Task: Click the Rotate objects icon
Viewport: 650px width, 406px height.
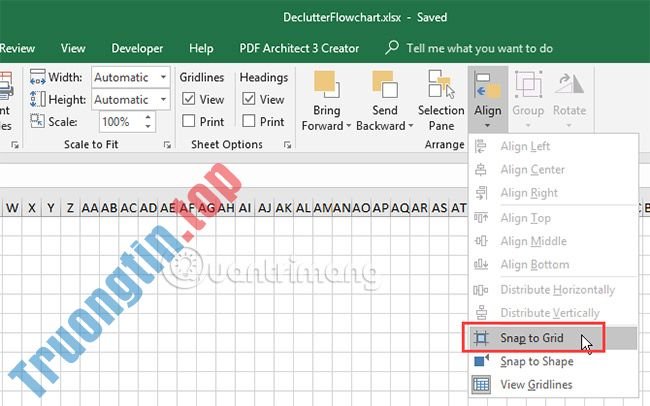Action: click(x=569, y=84)
